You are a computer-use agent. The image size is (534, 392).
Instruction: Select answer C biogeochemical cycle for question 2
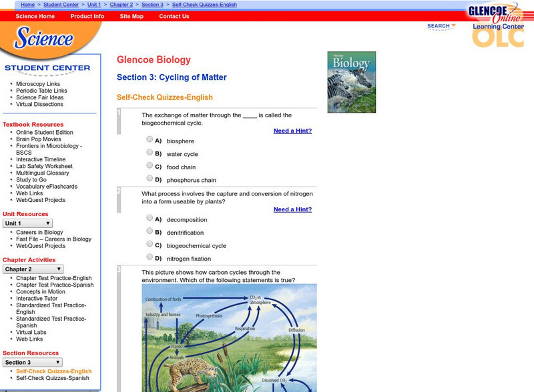(150, 243)
